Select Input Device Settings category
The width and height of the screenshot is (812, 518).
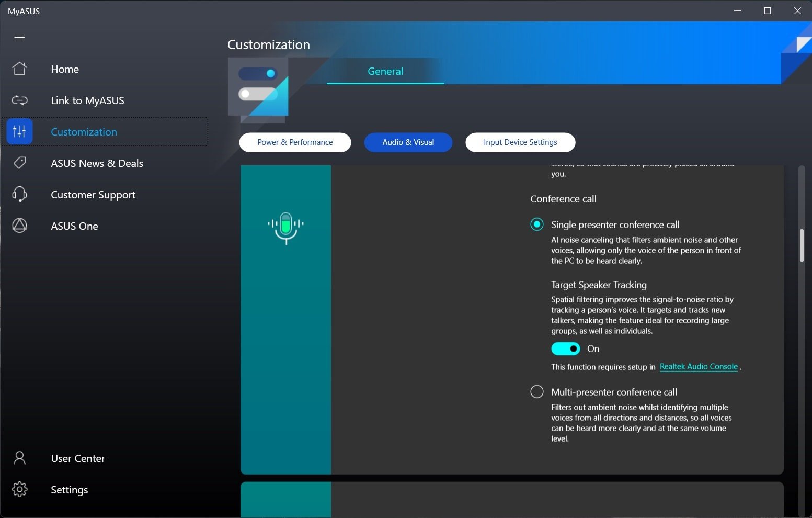520,142
